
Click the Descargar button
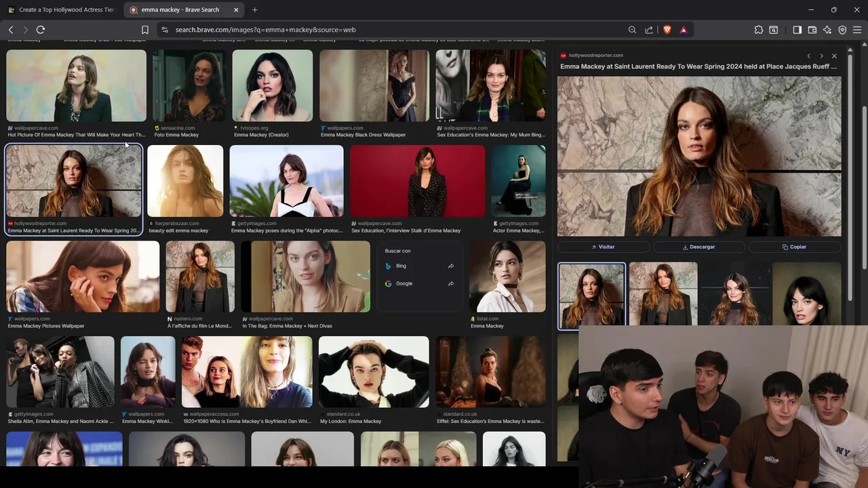point(698,247)
